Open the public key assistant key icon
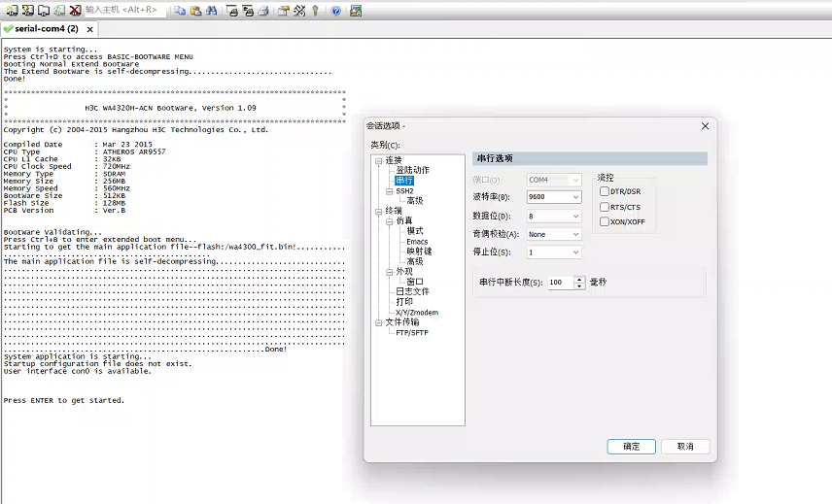 pyautogui.click(x=315, y=11)
